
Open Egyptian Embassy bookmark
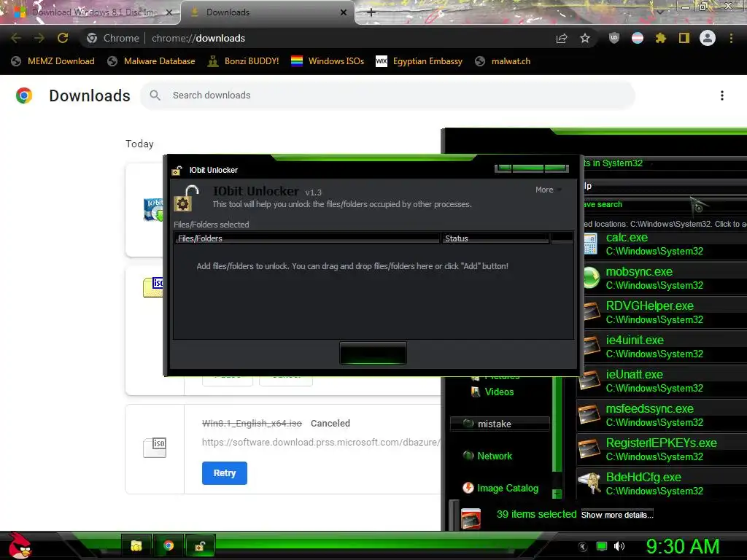coord(419,61)
